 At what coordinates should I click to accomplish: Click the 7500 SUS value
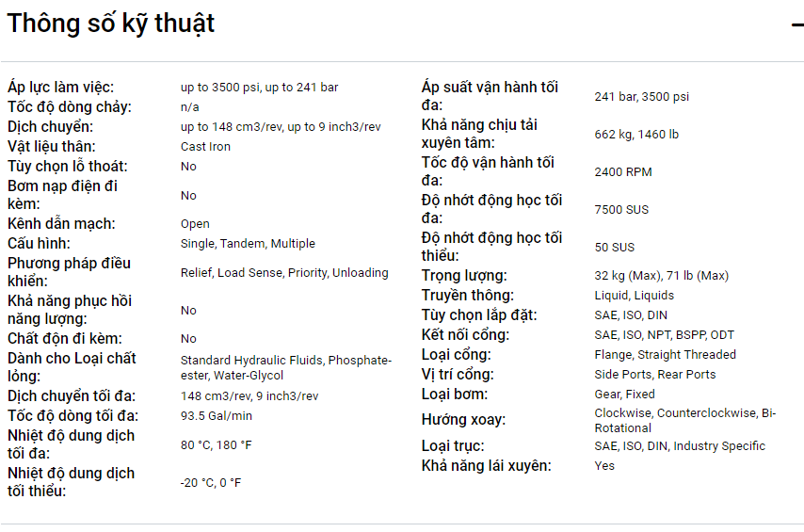(621, 210)
